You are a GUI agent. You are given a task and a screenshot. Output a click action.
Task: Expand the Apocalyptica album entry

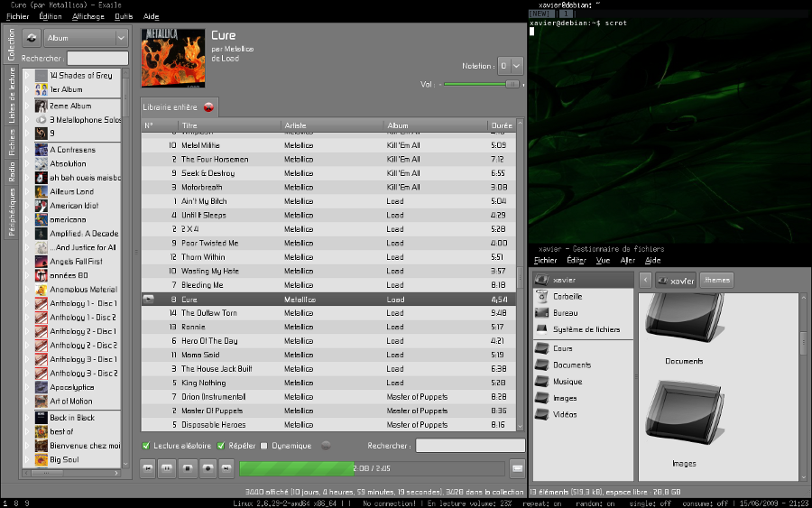[x=27, y=387]
